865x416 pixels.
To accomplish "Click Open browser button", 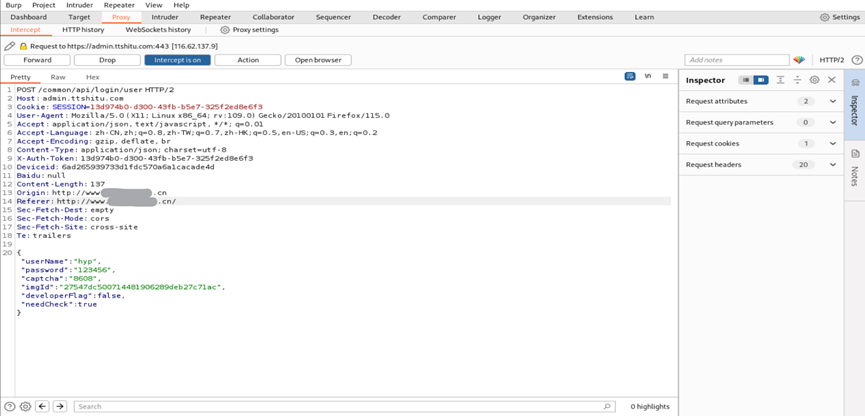I will pyautogui.click(x=318, y=60).
